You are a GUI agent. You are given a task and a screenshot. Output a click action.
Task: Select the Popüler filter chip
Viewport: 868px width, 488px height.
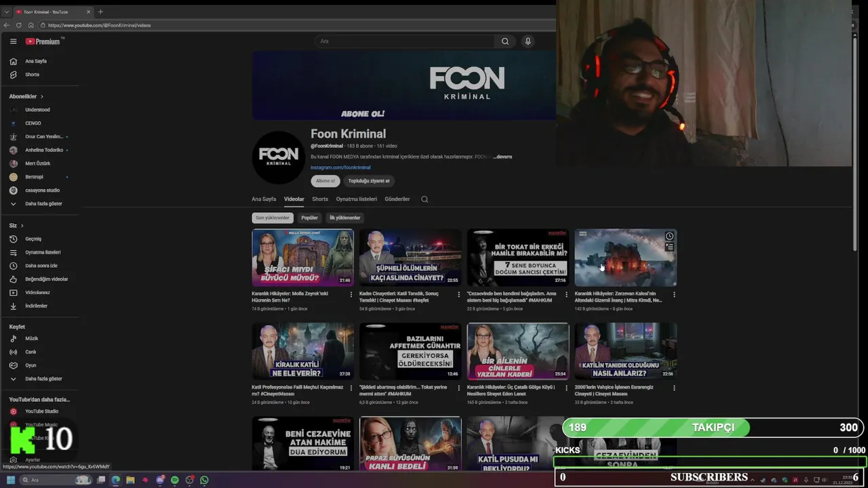(x=309, y=218)
